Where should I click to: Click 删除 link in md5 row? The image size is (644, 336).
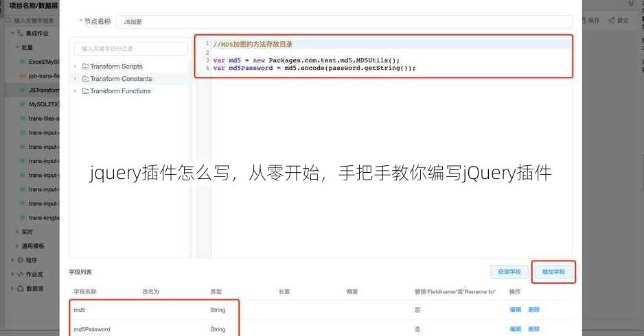[x=534, y=310]
